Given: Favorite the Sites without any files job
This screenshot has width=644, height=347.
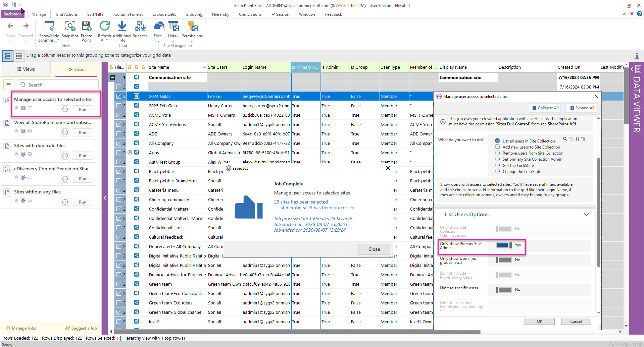Looking at the screenshot, I should click(16, 200).
